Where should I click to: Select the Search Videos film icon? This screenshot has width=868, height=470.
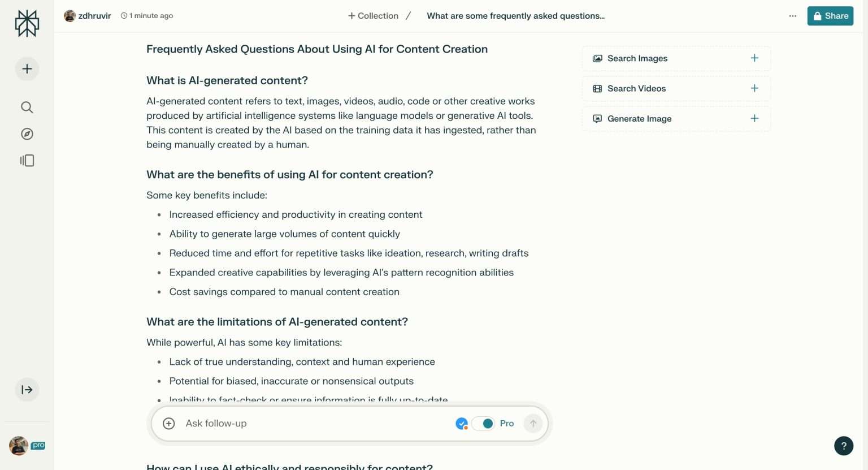coord(597,88)
